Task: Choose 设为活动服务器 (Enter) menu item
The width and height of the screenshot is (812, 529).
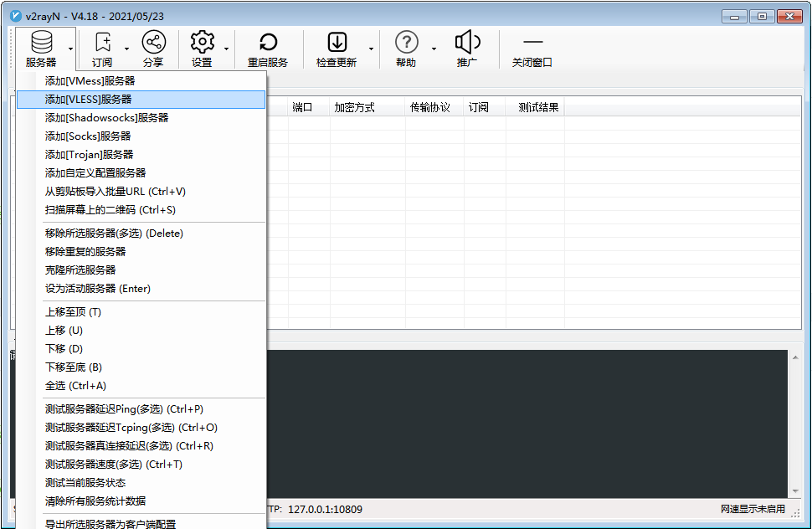Action: pos(141,288)
